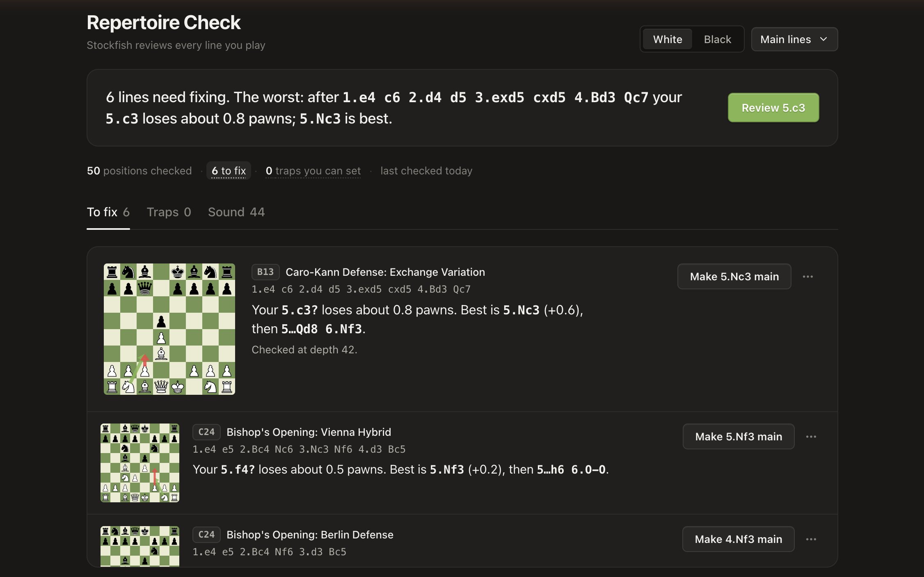Click 'Checked at depth 42.' text
Screen dimensions: 924x577
click(x=304, y=350)
